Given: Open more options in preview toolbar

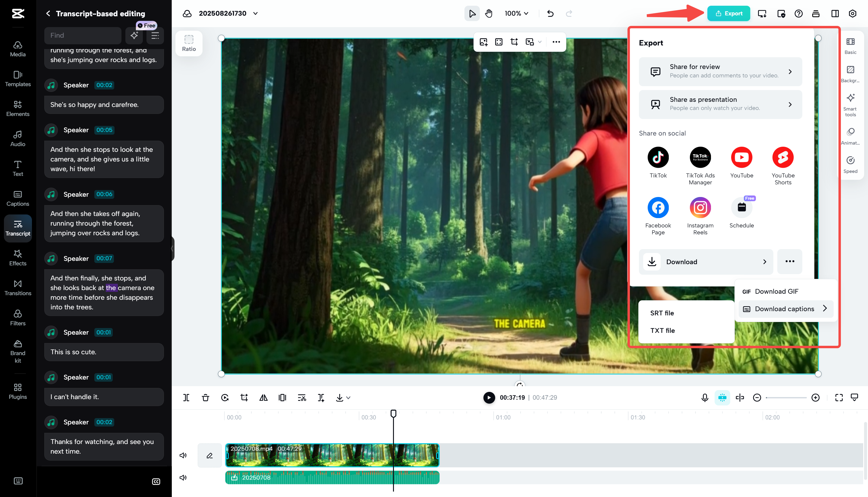Looking at the screenshot, I should click(556, 42).
